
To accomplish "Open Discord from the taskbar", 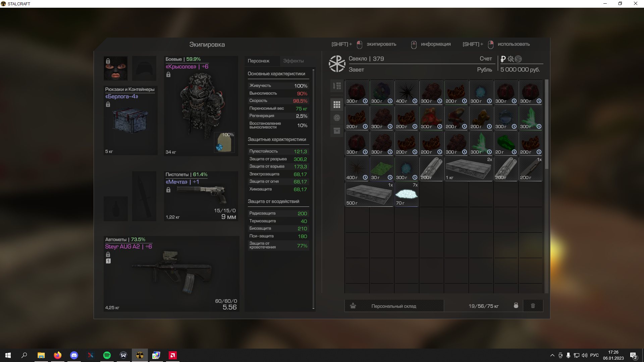I will click(x=74, y=355).
